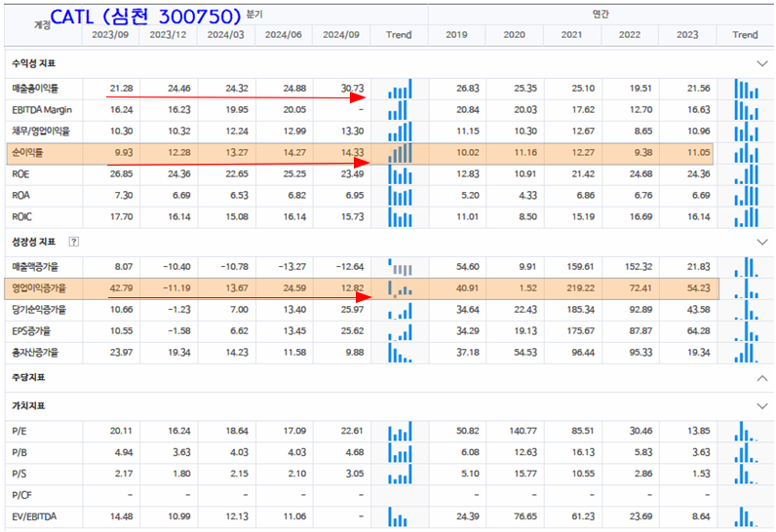The width and height of the screenshot is (776, 532).
Task: Collapse the 가치지표 section chevron
Action: (761, 405)
